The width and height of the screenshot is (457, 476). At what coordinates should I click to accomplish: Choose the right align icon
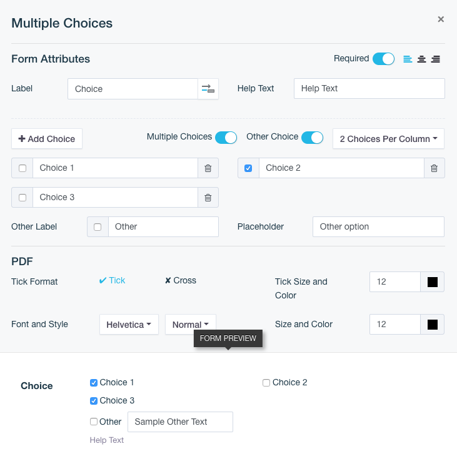pyautogui.click(x=436, y=59)
